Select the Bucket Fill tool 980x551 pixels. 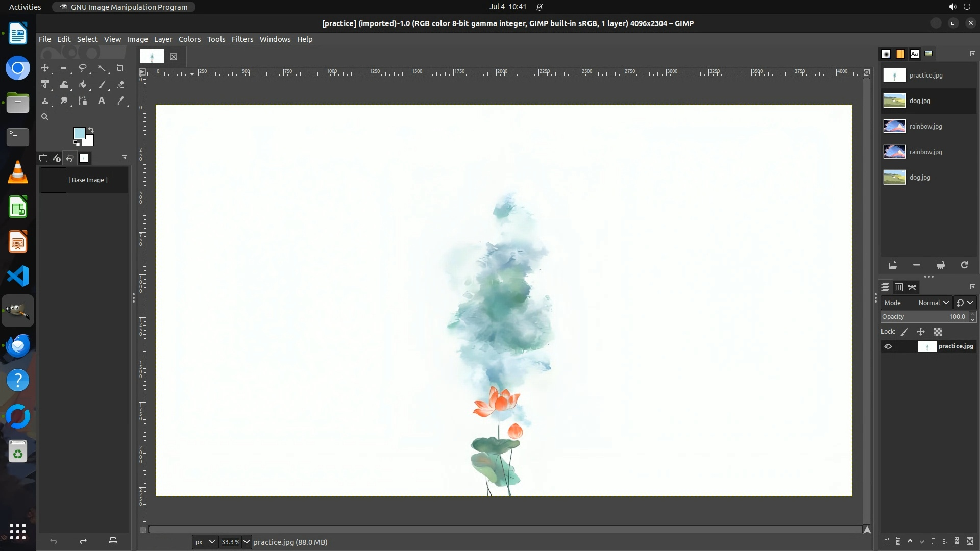(83, 85)
